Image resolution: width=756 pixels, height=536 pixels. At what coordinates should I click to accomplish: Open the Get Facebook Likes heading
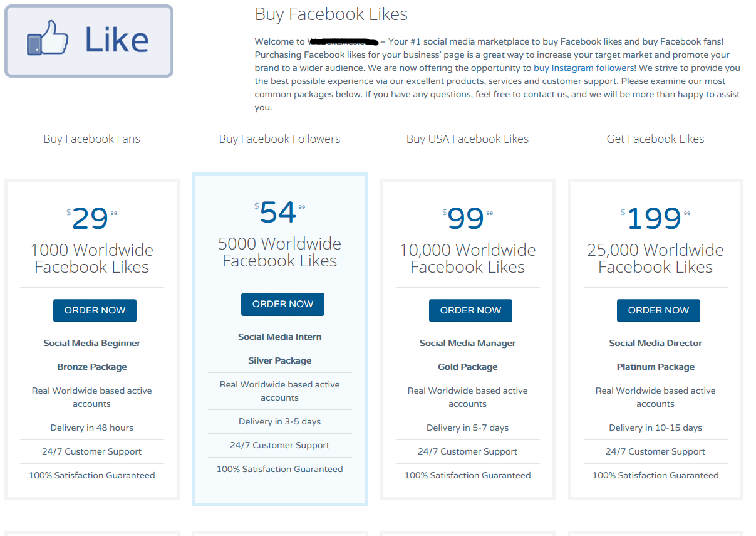coord(655,139)
